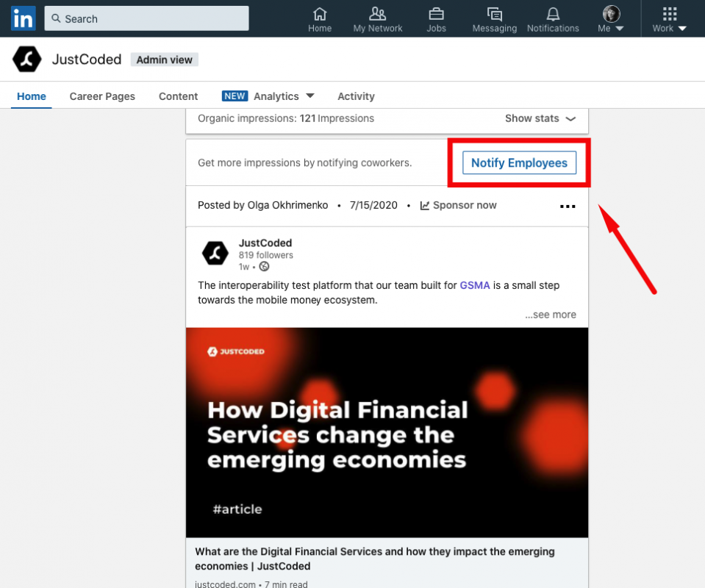Image resolution: width=705 pixels, height=588 pixels.
Task: Expand the Analytics dropdown tab
Action: click(283, 96)
